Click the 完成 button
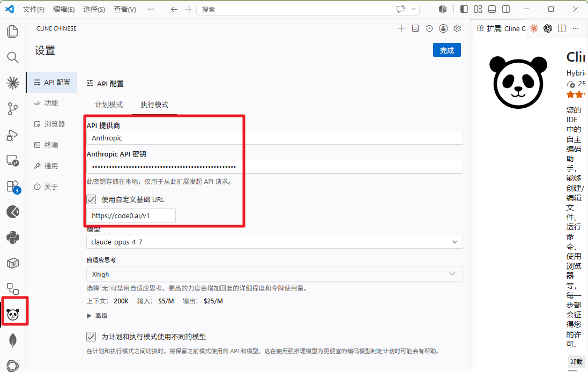588x372 pixels. [446, 50]
